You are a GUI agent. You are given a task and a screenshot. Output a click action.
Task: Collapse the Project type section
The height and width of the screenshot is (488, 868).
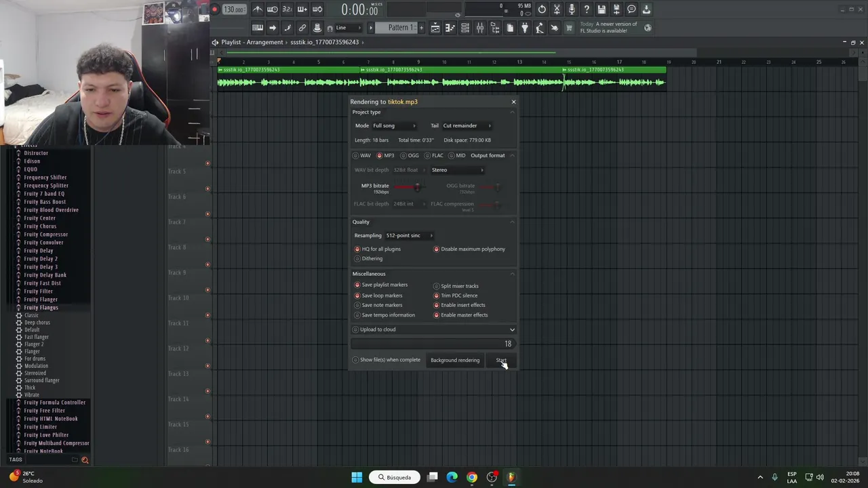[512, 112]
